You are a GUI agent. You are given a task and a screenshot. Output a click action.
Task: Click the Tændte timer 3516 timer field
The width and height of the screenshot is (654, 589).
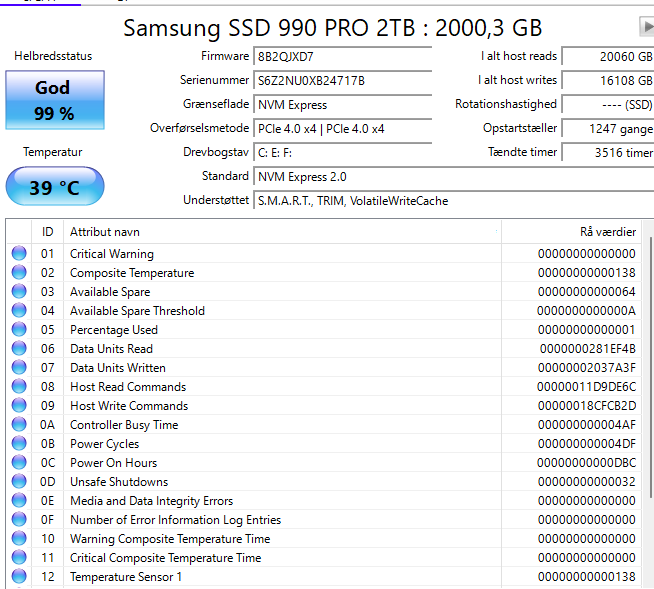(x=608, y=153)
